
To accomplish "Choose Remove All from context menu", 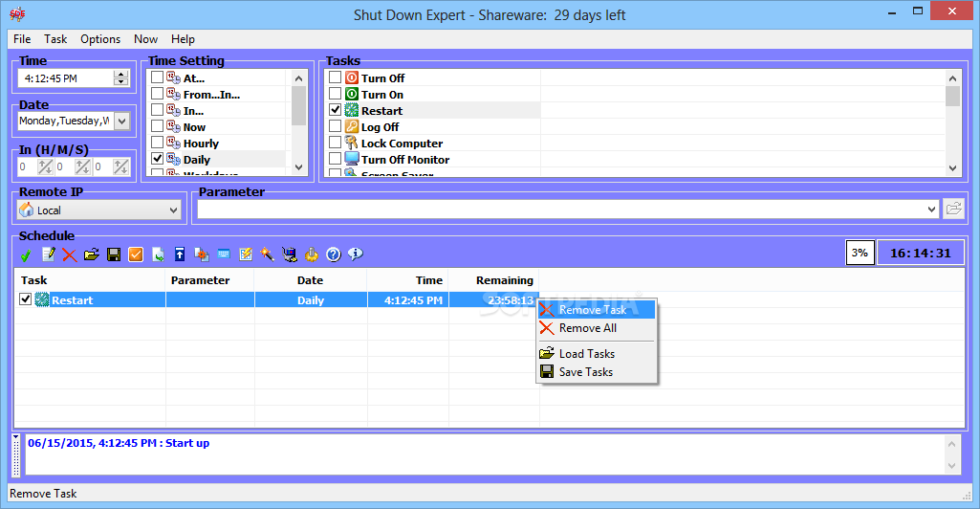I will [x=597, y=327].
